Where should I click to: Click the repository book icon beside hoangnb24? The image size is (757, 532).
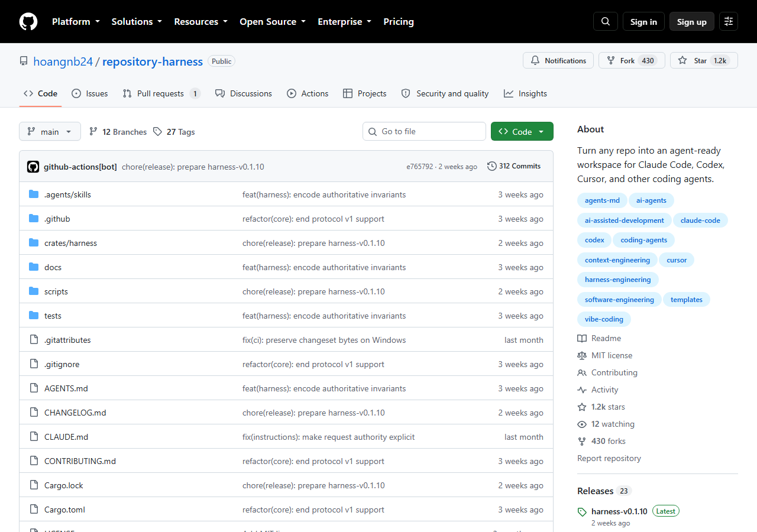click(x=24, y=61)
